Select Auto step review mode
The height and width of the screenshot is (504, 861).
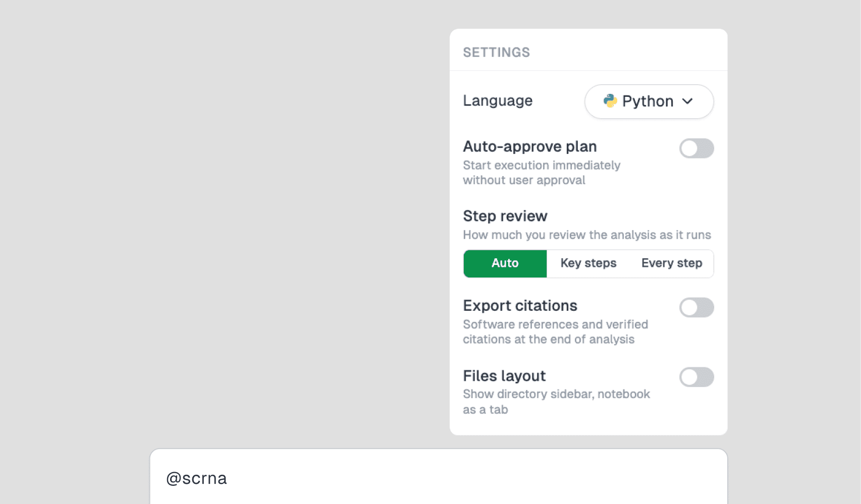point(505,263)
